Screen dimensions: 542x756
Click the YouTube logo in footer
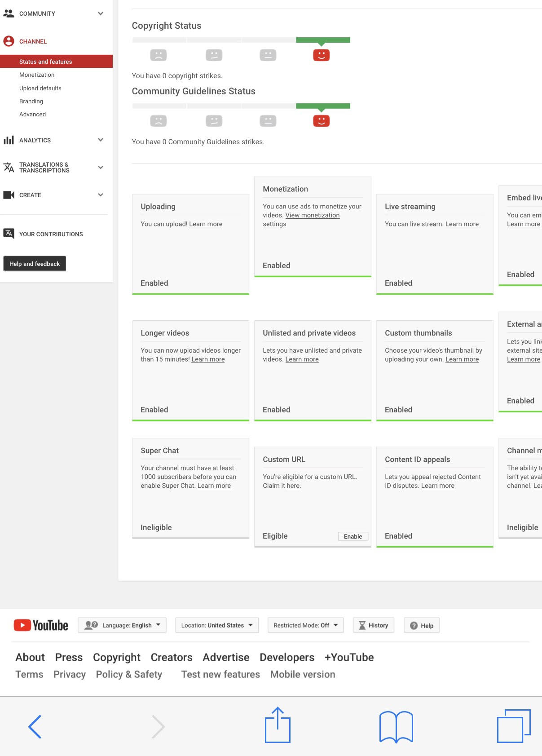[41, 625]
